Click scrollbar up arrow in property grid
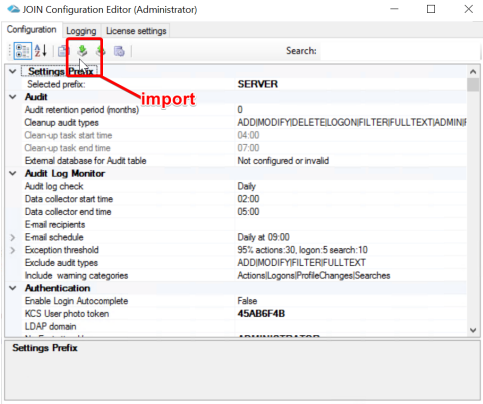Screen dimensions: 483x404 pos(473,71)
